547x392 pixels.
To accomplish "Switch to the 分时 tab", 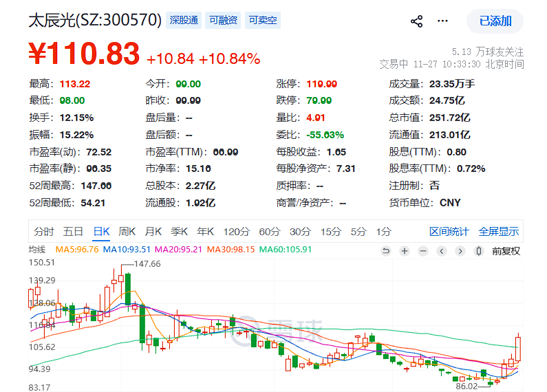I will [x=44, y=232].
